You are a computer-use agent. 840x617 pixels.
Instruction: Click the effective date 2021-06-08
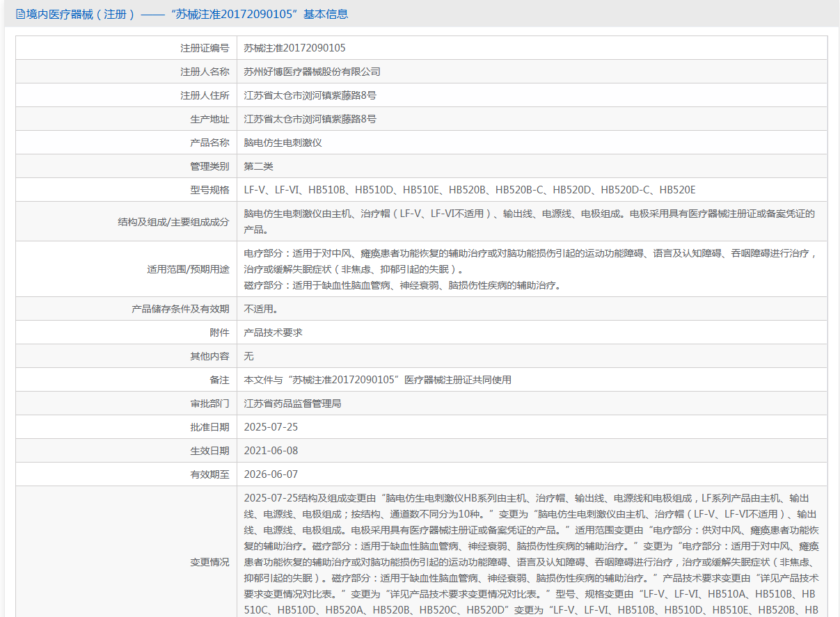click(x=271, y=451)
